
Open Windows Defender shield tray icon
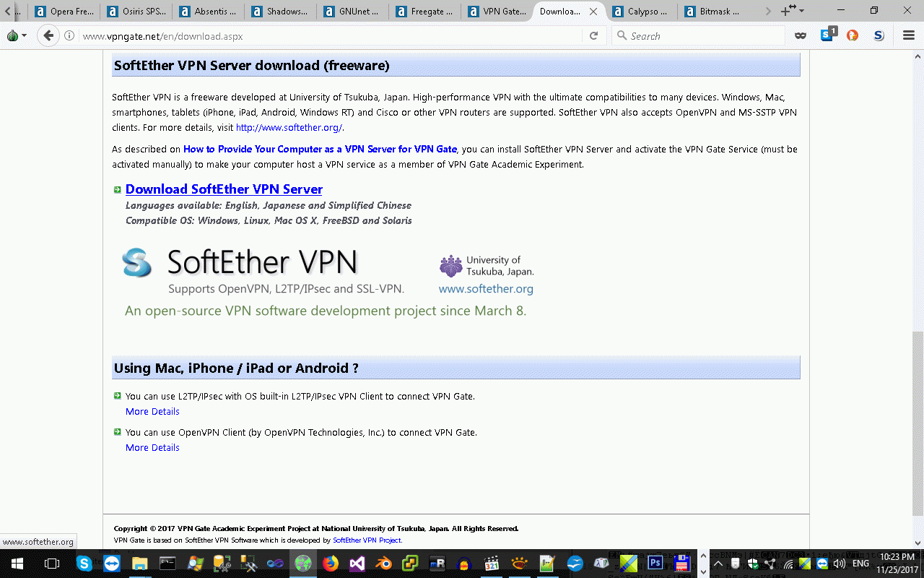click(x=753, y=564)
